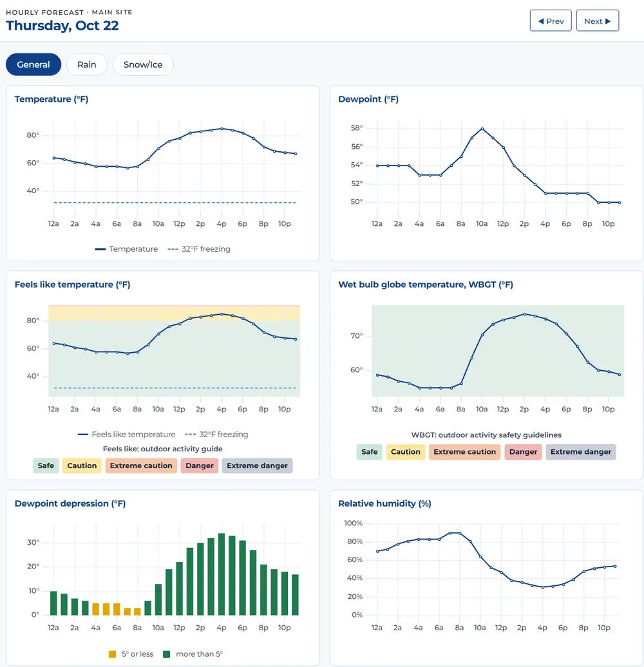Toggle 32°F freezing legend in Temperature chart
Viewport: 644px width, 667px height.
[x=199, y=249]
